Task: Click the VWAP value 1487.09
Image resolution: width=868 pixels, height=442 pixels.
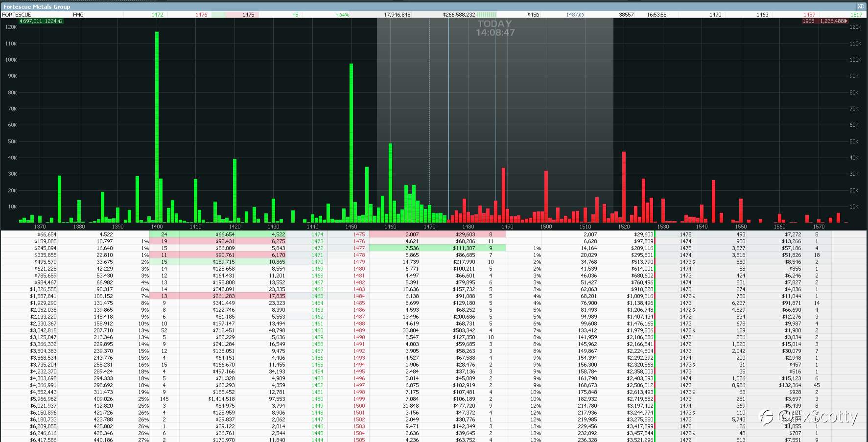Action: (575, 15)
